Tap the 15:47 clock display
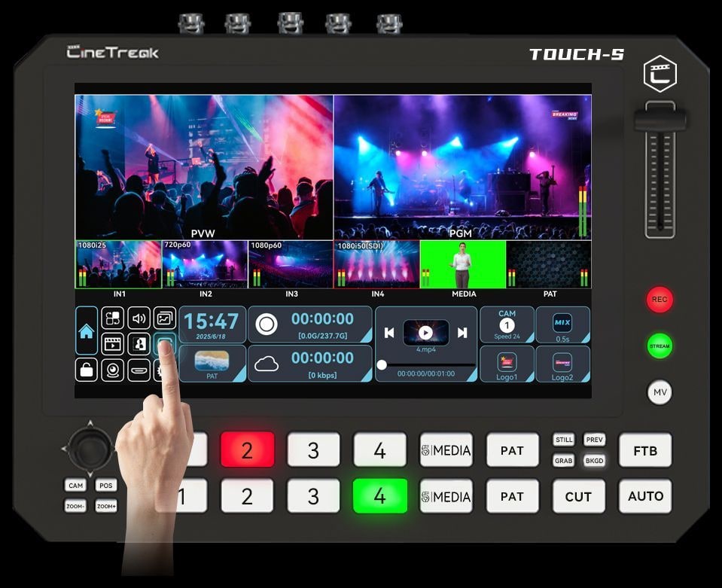Image resolution: width=722 pixels, height=588 pixels. 212,321
